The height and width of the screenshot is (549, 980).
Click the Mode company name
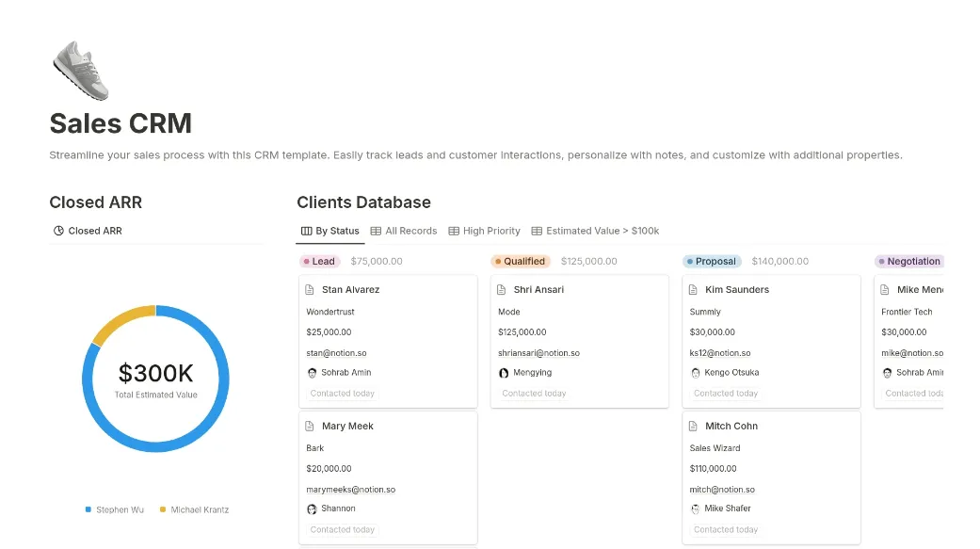(x=508, y=312)
